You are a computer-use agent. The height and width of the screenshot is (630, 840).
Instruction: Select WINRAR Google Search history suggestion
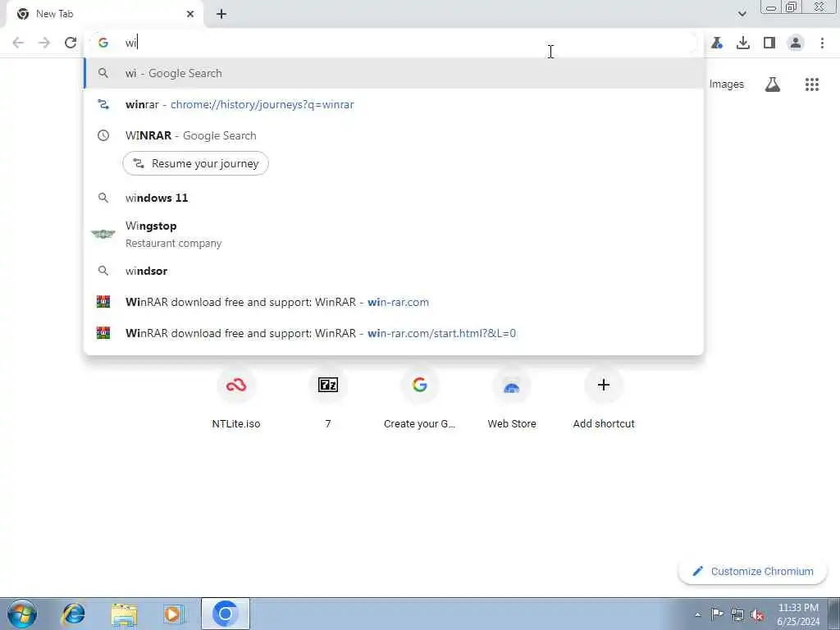(x=394, y=135)
